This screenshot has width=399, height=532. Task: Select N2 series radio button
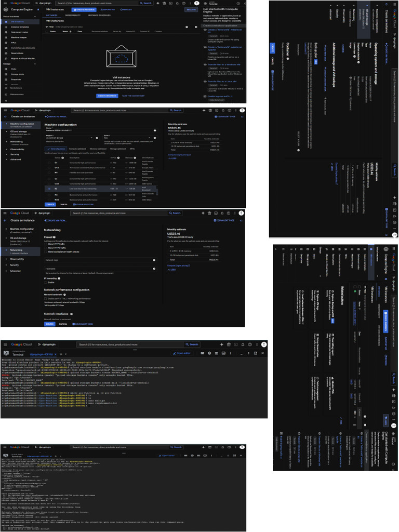pos(49,195)
